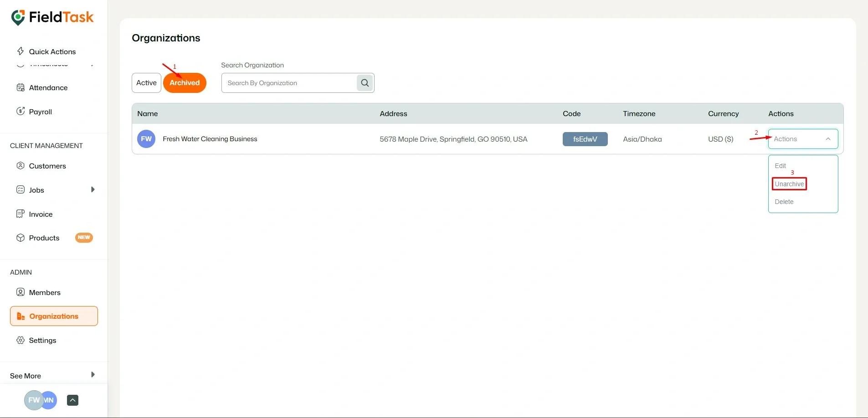This screenshot has height=418, width=868.
Task: Click the Settings gear icon
Action: (x=21, y=340)
